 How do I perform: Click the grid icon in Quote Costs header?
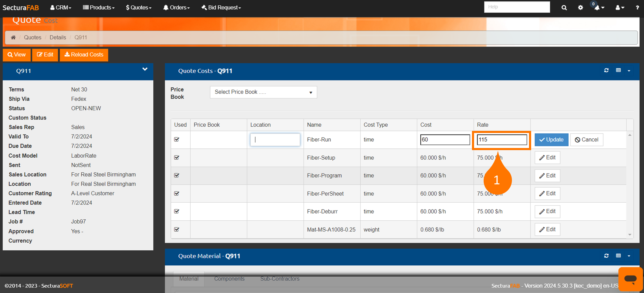tap(618, 71)
